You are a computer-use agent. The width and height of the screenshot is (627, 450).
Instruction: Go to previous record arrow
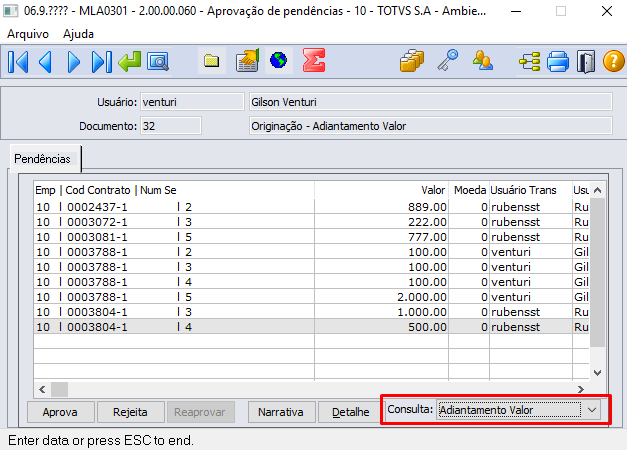point(45,62)
